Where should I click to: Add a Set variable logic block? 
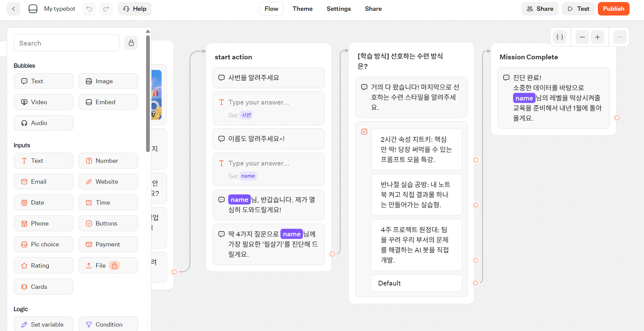pyautogui.click(x=43, y=324)
